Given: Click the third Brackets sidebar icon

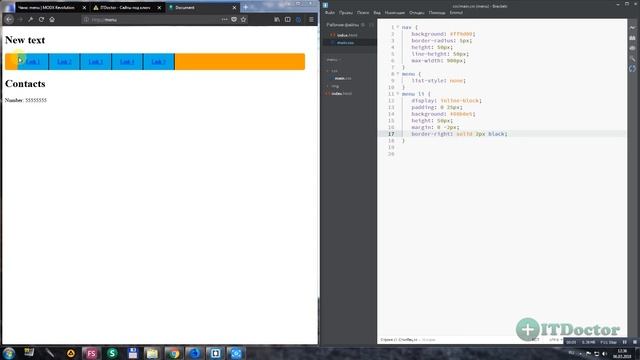Looking at the screenshot, I should pos(633,48).
